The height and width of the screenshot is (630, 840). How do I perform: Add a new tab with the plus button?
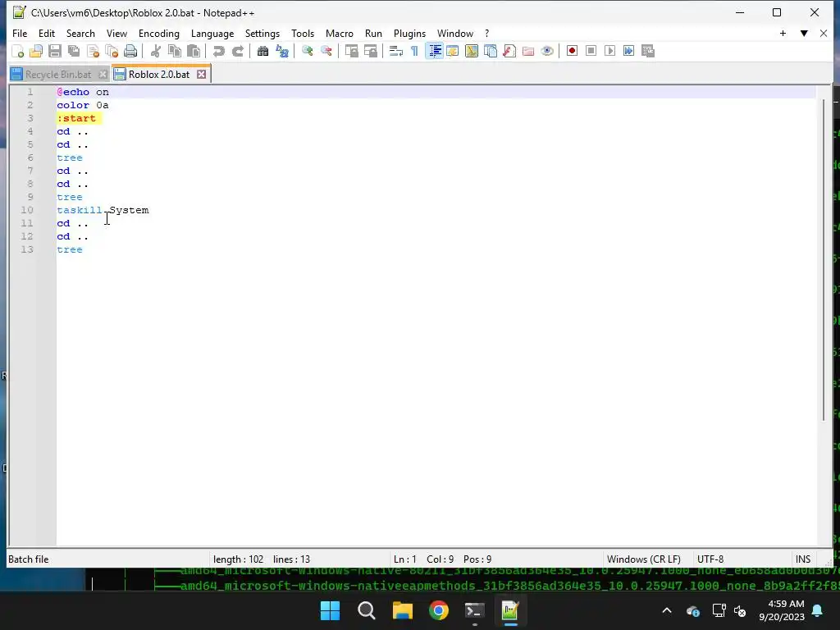[x=783, y=33]
